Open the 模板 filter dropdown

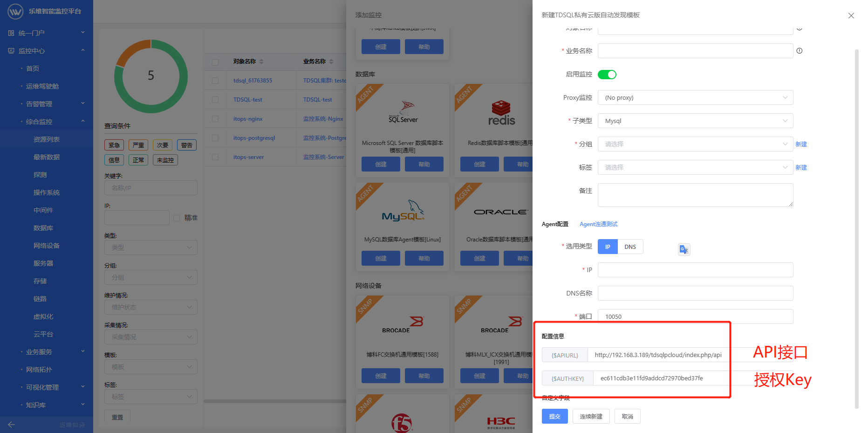click(151, 367)
